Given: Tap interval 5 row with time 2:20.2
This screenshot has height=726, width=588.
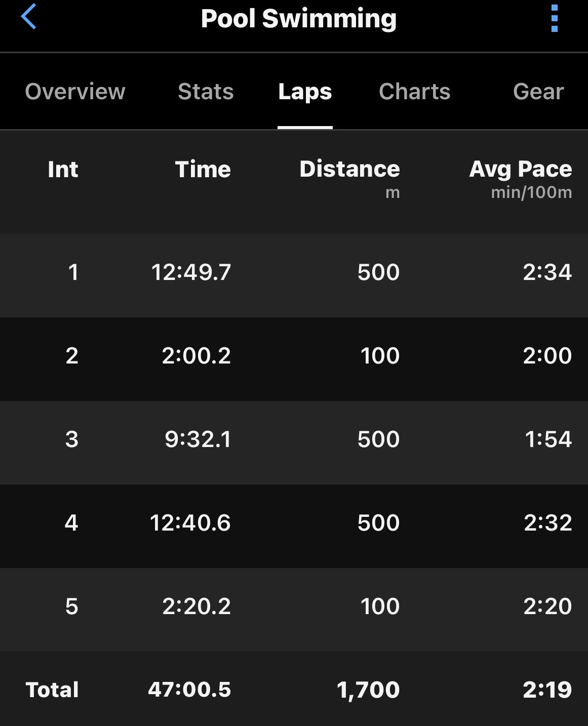Looking at the screenshot, I should pos(294,607).
